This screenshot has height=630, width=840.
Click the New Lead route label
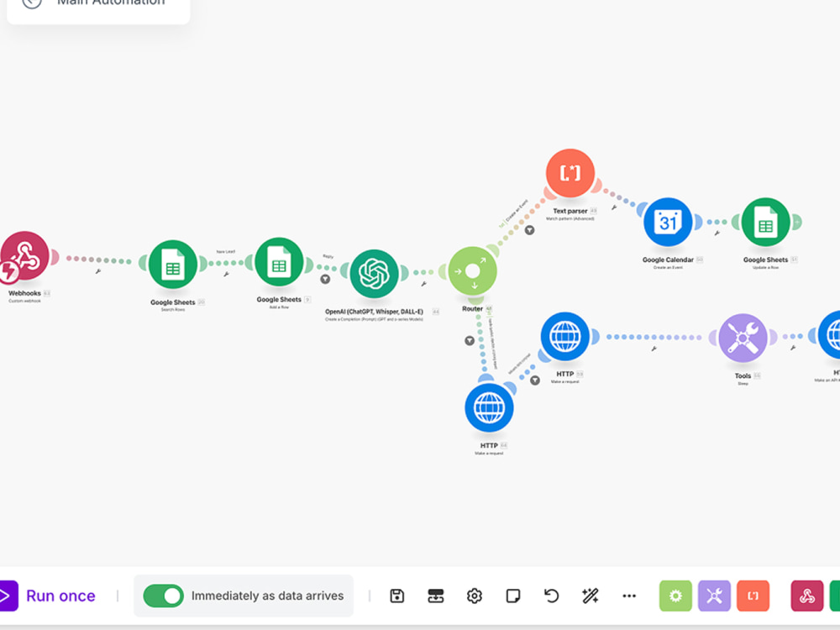[225, 251]
